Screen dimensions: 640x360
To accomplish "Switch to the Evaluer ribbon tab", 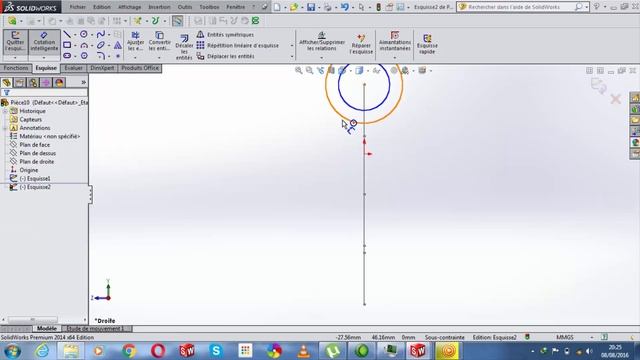I will coord(73,68).
